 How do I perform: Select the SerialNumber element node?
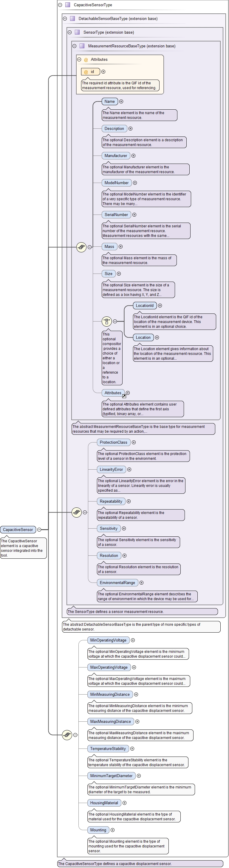pos(116,215)
